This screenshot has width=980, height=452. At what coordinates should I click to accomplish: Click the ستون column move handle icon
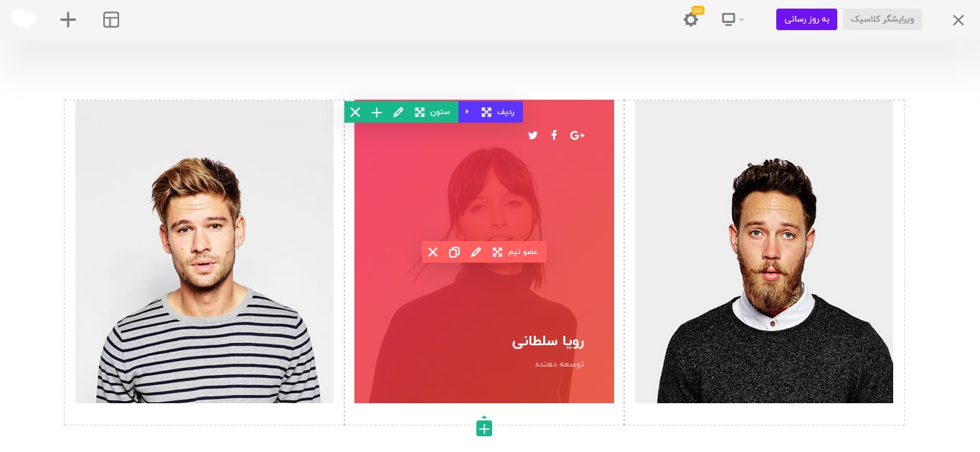[420, 112]
